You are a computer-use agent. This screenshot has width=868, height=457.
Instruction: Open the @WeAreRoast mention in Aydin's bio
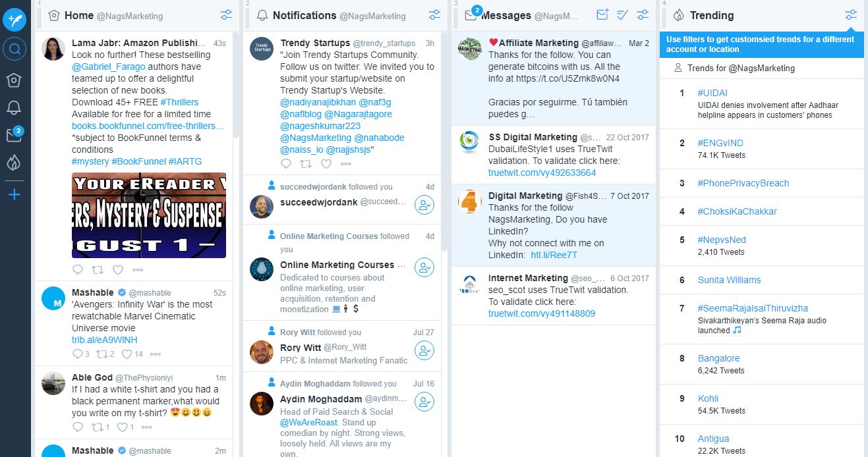click(x=308, y=422)
